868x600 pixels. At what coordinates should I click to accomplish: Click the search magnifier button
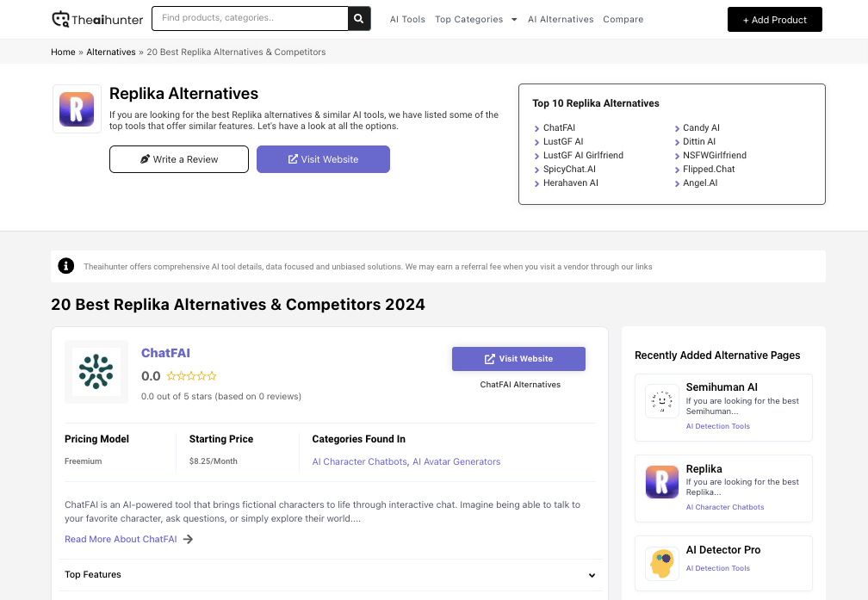[359, 18]
